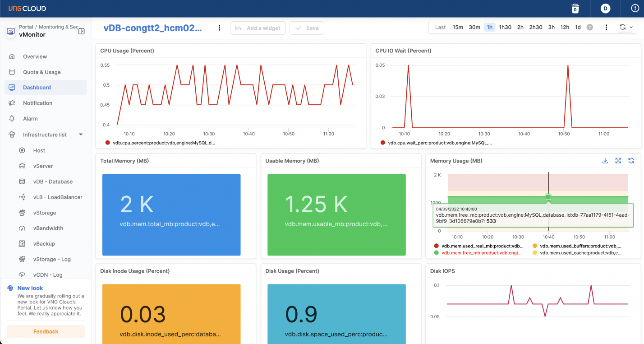The width and height of the screenshot is (644, 344).
Task: Open vDB - Database in infrastructure list
Action: [x=53, y=181]
